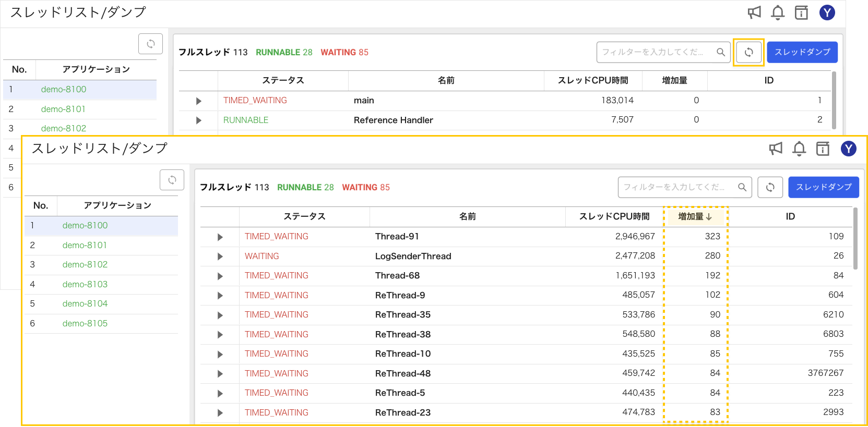Expand ReThread-48 row details

(x=220, y=374)
